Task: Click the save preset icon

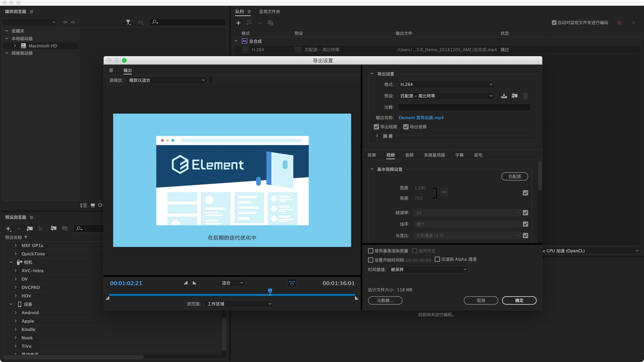Action: pyautogui.click(x=504, y=96)
